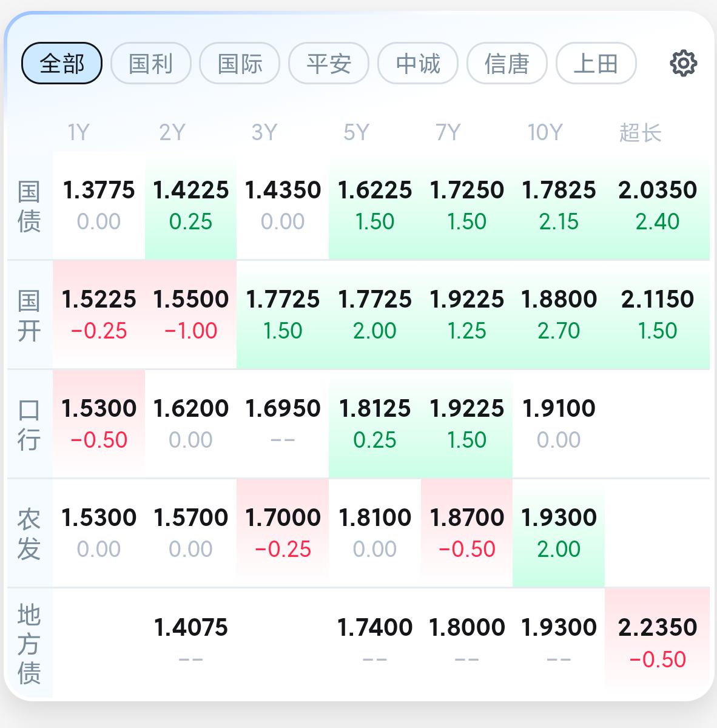Screen dimensions: 717x728
Task: Click the 国债 超长 cell 2.0350
Action: (657, 206)
